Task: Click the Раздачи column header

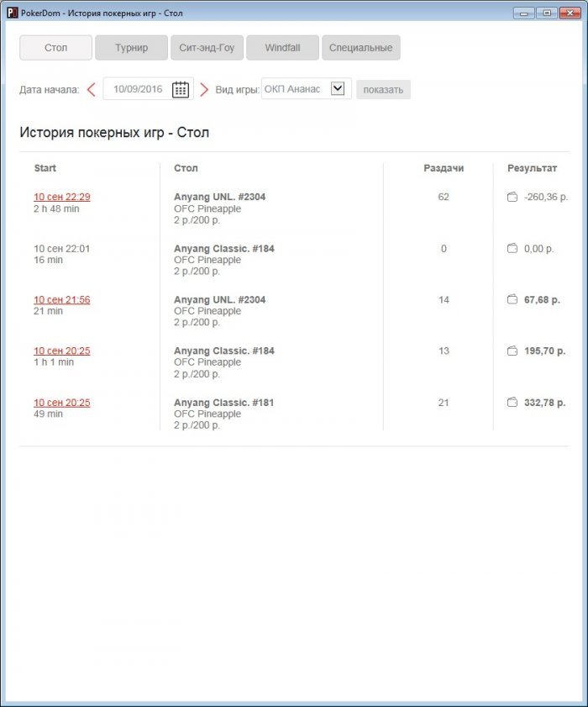Action: (444, 168)
